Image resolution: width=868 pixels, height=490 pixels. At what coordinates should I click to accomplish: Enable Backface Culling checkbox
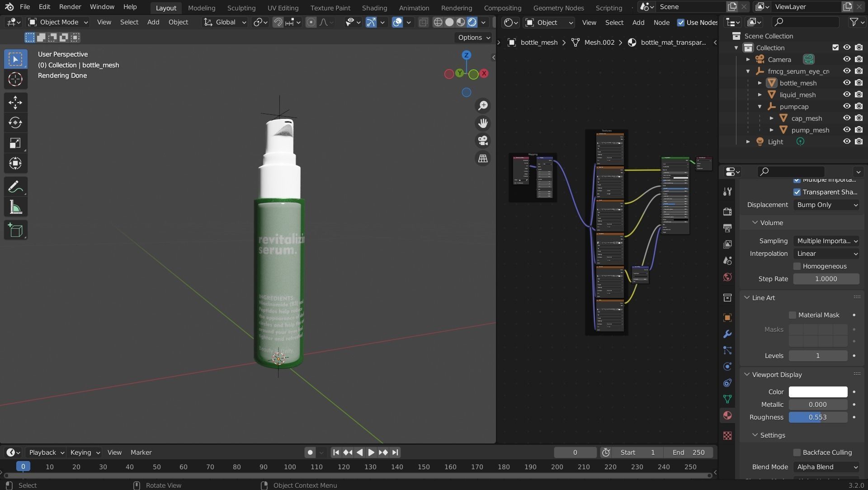(x=797, y=452)
